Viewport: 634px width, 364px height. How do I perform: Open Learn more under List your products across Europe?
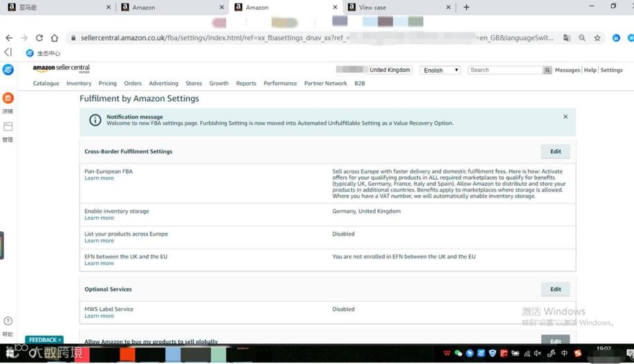[99, 240]
